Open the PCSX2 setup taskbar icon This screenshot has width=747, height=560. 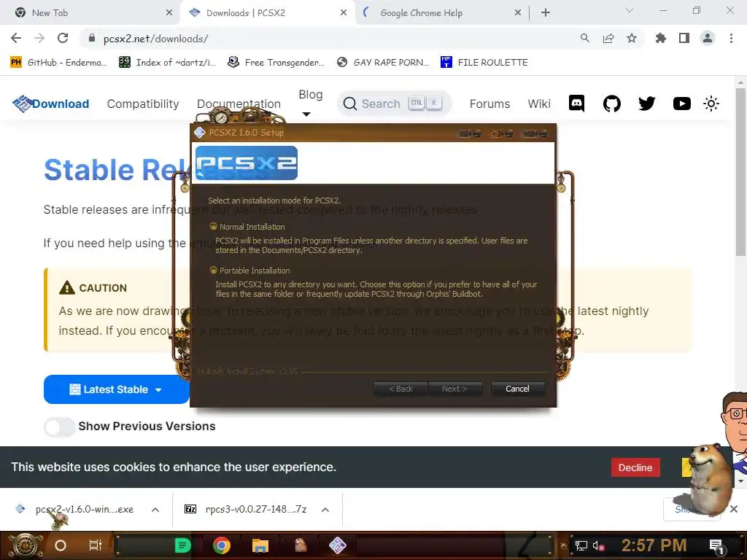pos(337,545)
